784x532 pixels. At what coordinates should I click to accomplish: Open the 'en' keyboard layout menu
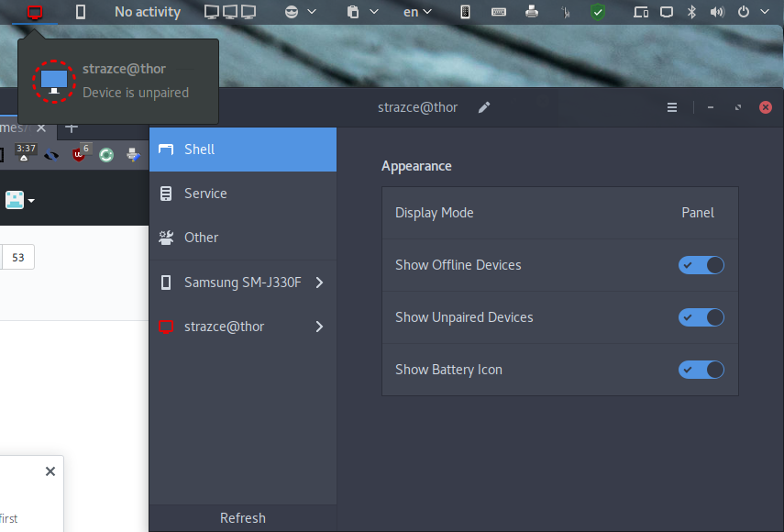(x=417, y=12)
